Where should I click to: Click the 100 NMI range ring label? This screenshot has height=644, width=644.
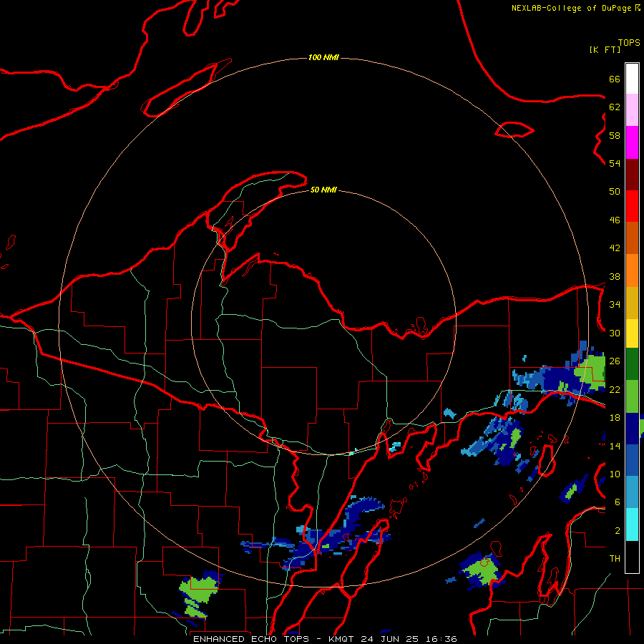click(x=323, y=57)
